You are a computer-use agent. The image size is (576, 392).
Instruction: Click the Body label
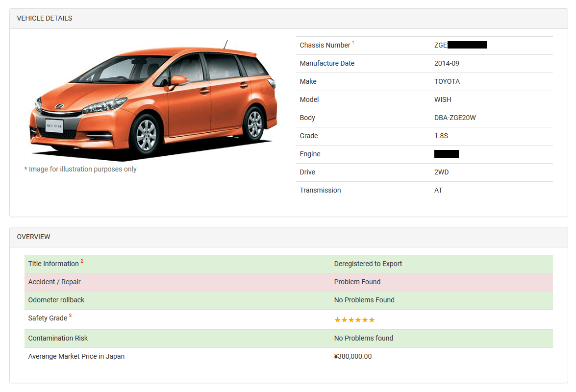307,118
